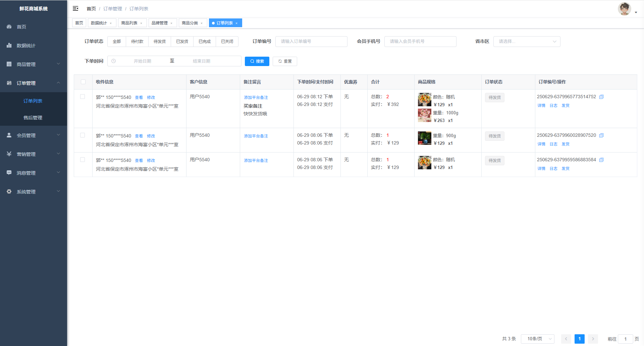Click 添加平台备注 link for the second order
The image size is (644, 346).
[x=256, y=136]
